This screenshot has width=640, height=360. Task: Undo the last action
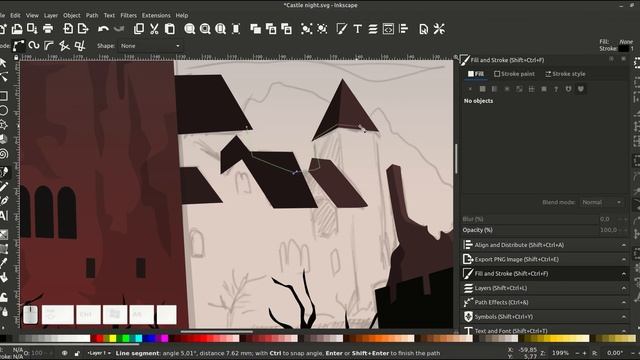(x=103, y=29)
